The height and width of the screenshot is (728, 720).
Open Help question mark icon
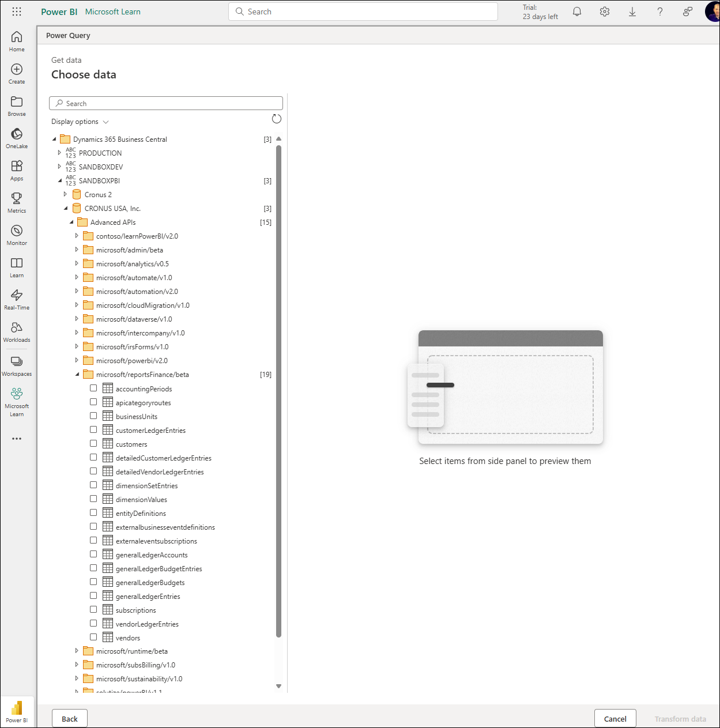click(x=660, y=12)
